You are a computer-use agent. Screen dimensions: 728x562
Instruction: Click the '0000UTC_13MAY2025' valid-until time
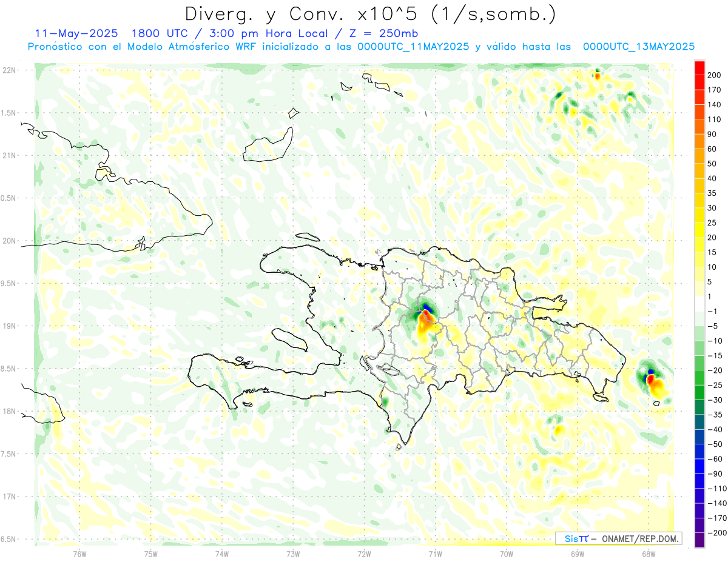click(639, 47)
